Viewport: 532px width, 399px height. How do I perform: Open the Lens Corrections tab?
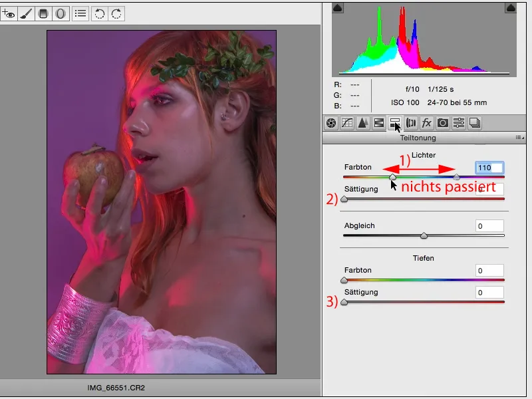pos(411,123)
